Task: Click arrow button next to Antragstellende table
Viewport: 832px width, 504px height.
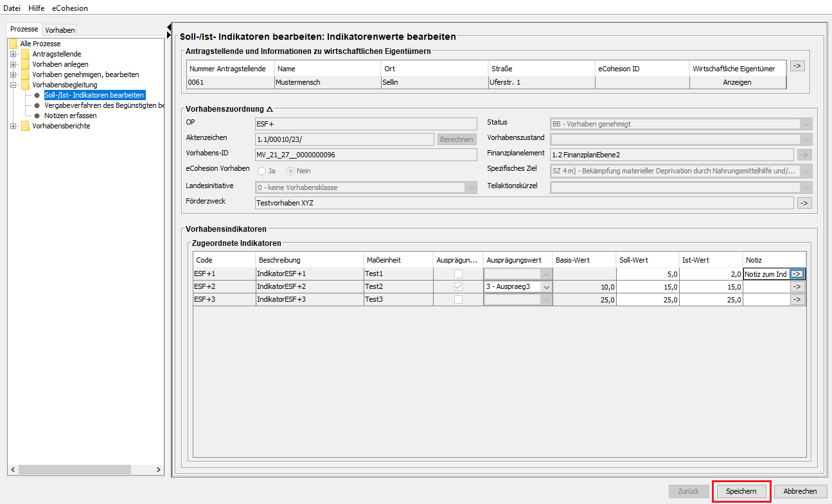Action: click(x=797, y=65)
